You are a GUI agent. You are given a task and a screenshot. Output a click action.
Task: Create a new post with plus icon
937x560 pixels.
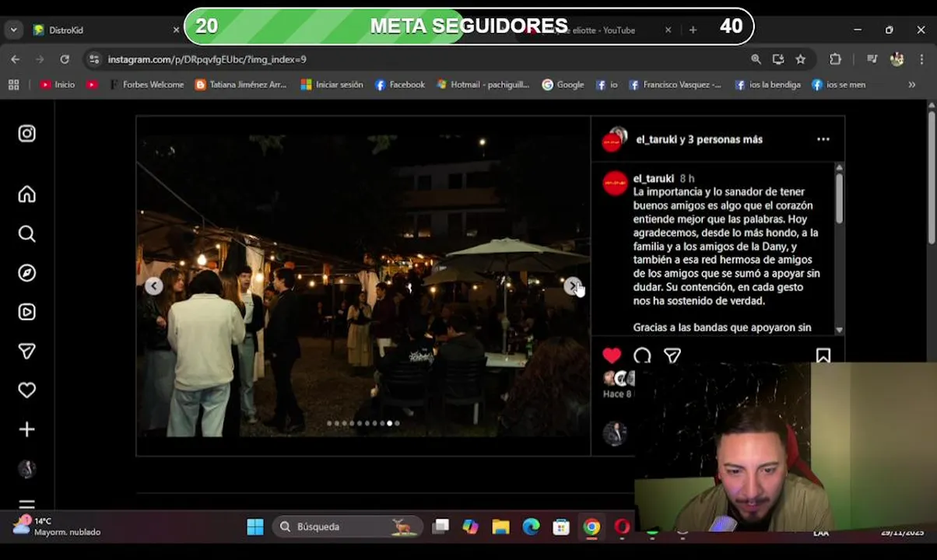click(27, 429)
